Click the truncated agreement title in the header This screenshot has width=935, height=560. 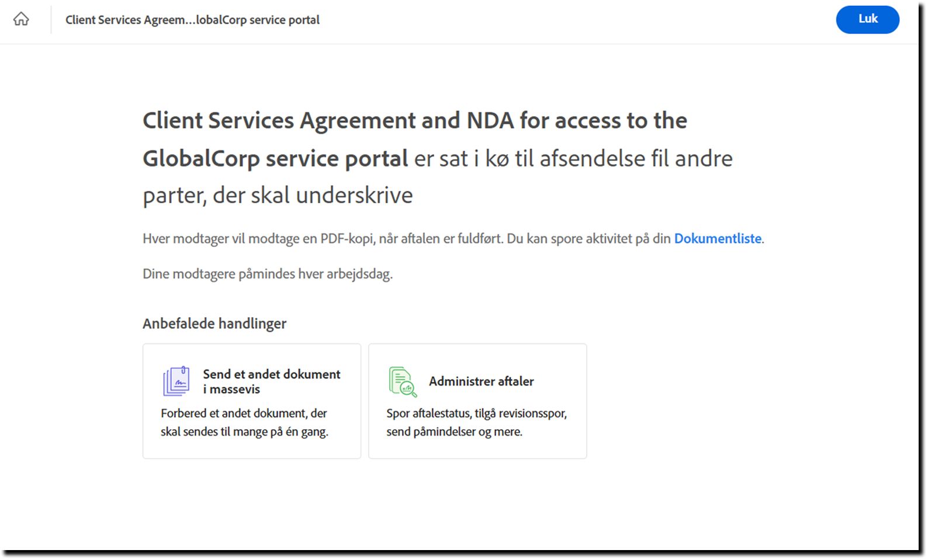pos(192,20)
